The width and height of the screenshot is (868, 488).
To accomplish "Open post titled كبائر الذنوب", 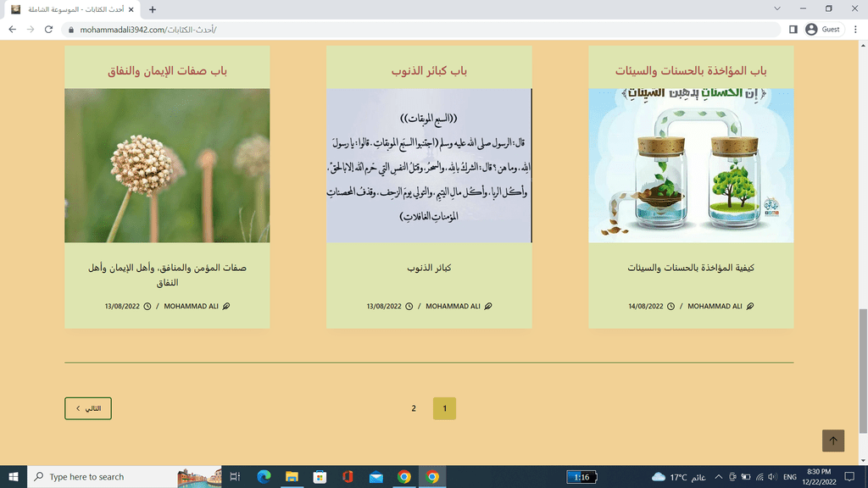I will [429, 268].
